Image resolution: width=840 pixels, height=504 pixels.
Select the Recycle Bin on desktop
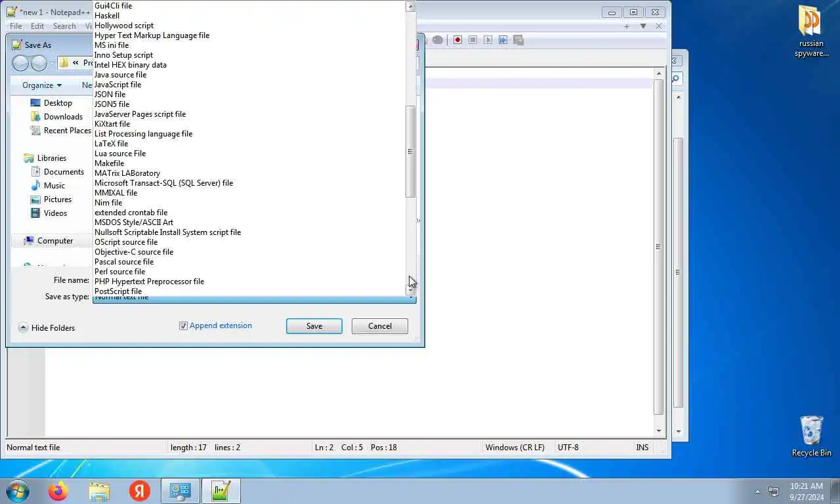coord(812,436)
